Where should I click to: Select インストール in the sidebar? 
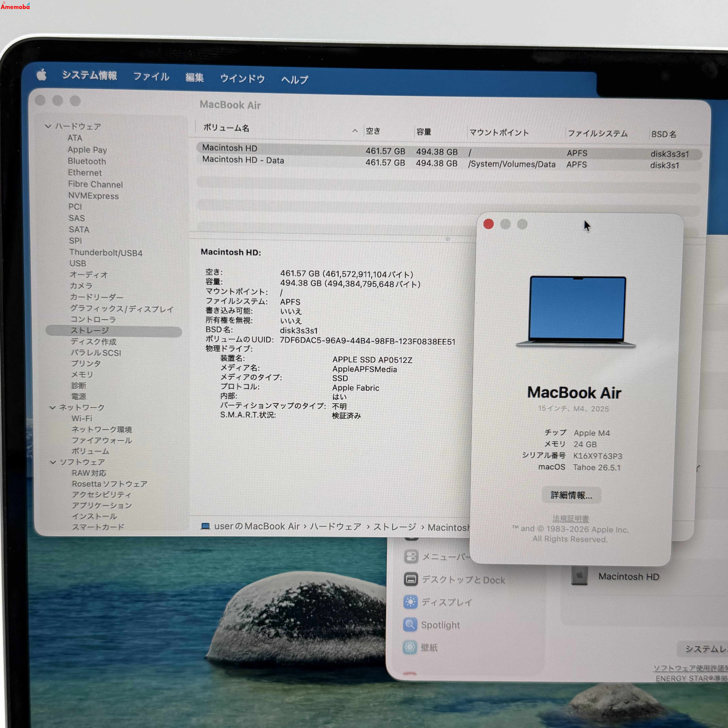[x=95, y=516]
